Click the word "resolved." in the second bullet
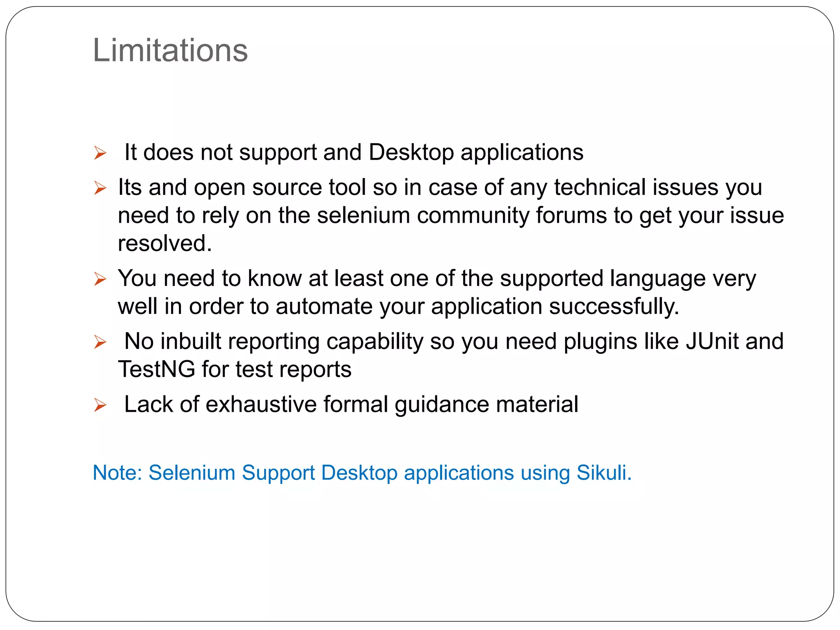840x630 pixels. pyautogui.click(x=165, y=243)
